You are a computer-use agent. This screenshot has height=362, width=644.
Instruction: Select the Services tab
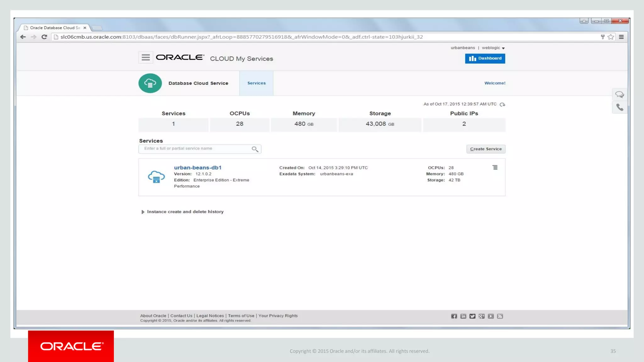[x=256, y=83]
